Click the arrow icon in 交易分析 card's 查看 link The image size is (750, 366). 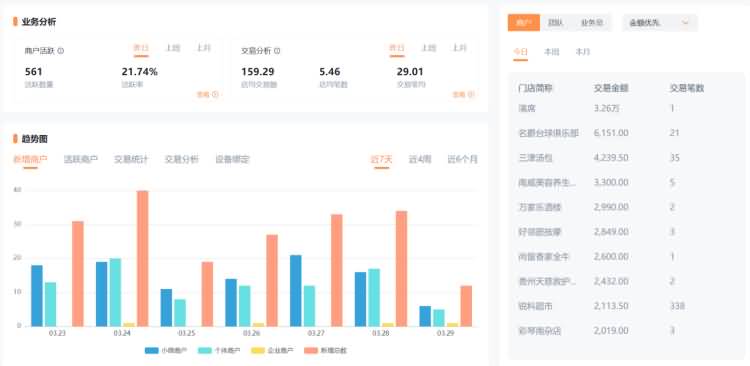tap(471, 95)
